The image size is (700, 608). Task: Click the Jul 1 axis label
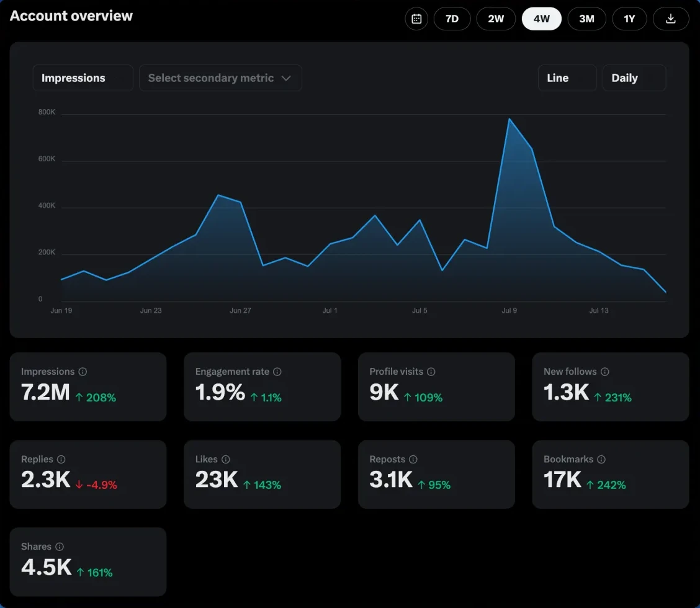(x=330, y=310)
